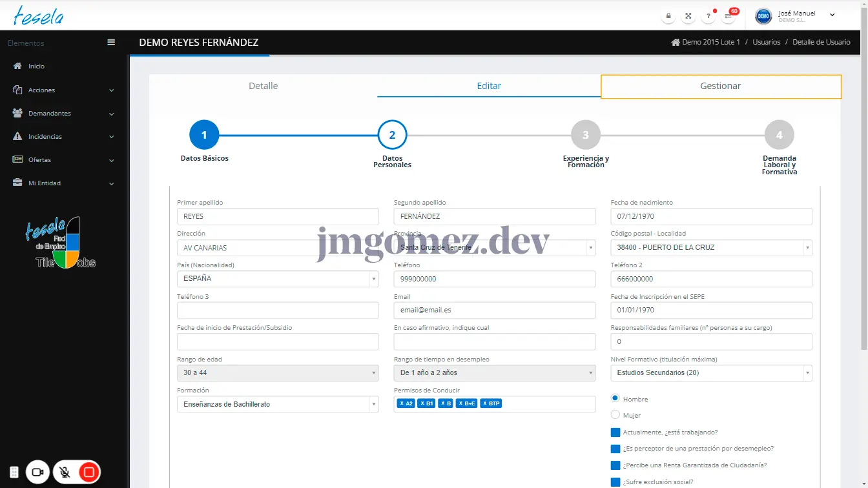Switch to the Gestionar tab
The height and width of the screenshot is (488, 868).
[721, 86]
